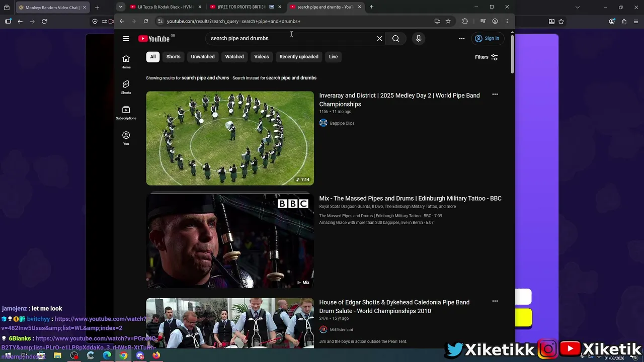Open Shorts from the YouTube sidebar
Viewport: 644px width, 362px height.
click(126, 87)
